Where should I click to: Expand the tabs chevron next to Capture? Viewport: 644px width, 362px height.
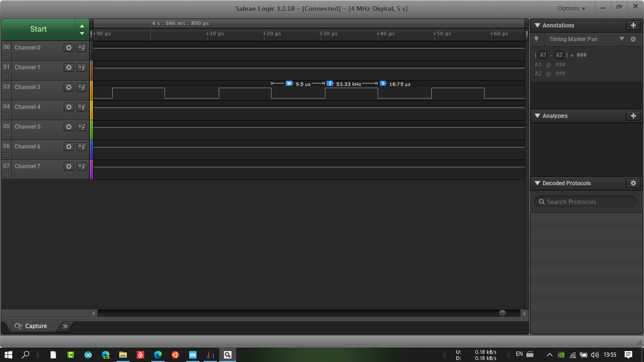[x=65, y=327]
